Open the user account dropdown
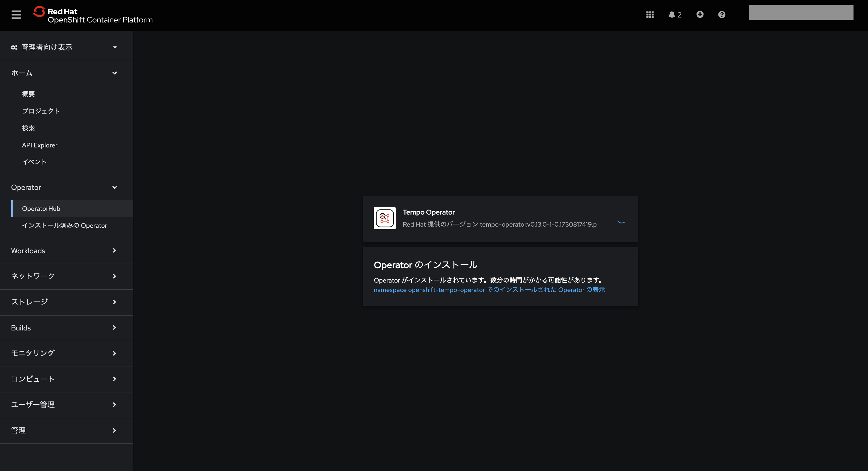Image resolution: width=868 pixels, height=471 pixels. click(801, 12)
